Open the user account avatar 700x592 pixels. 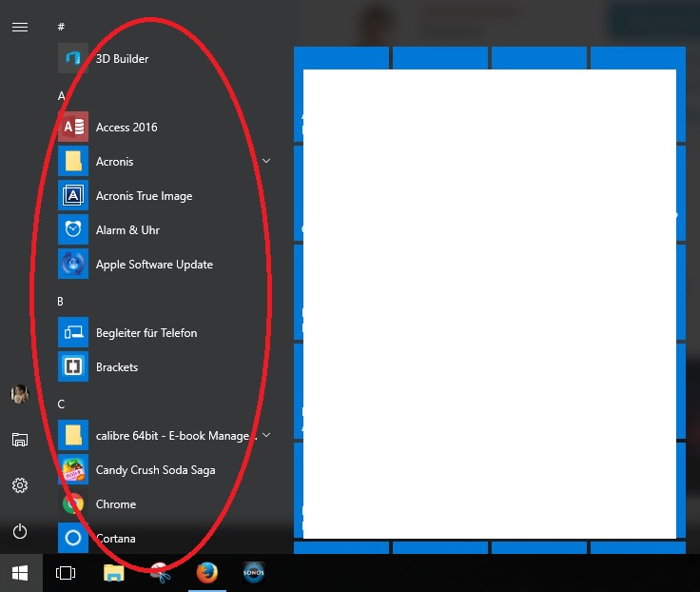[x=20, y=394]
